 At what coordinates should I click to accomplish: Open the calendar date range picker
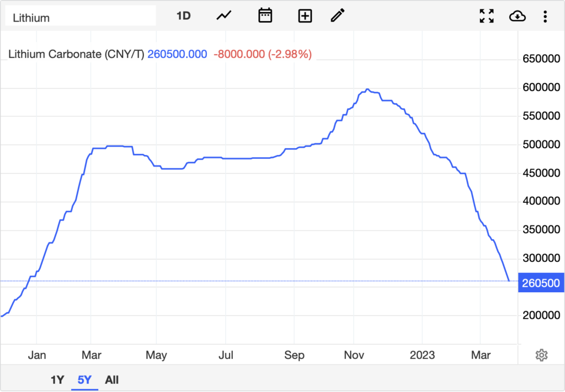pos(265,16)
